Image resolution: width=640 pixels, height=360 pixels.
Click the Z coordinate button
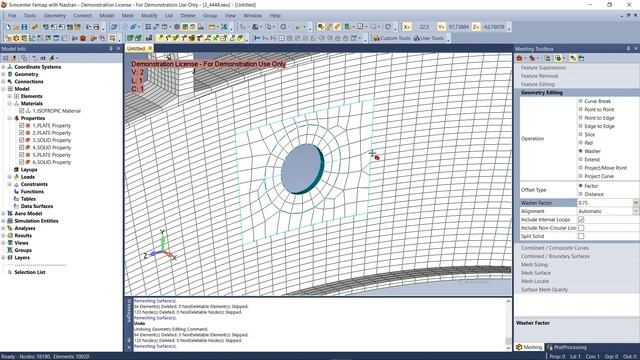tap(476, 27)
